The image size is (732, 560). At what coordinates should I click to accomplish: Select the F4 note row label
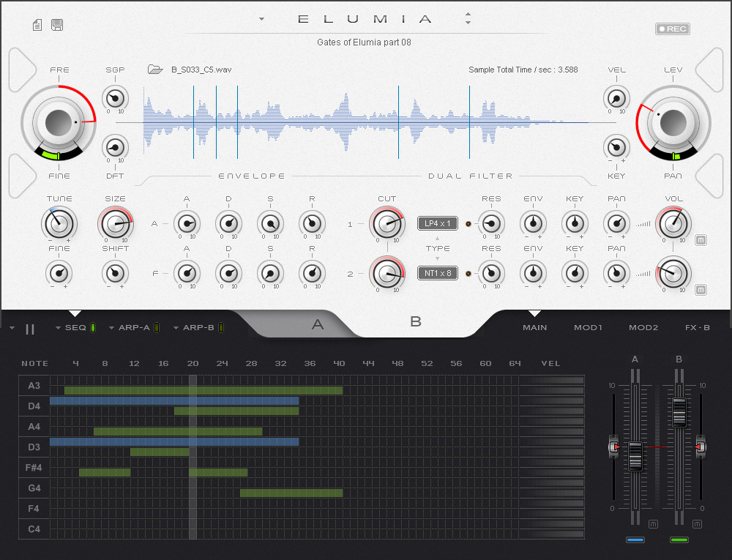(34, 508)
